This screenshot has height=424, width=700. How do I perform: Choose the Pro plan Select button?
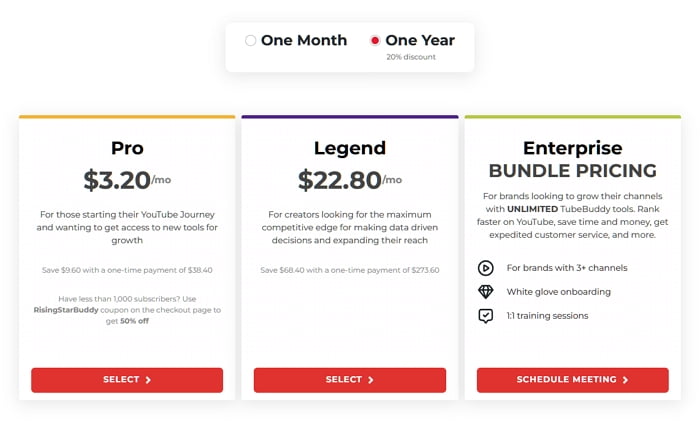point(127,380)
